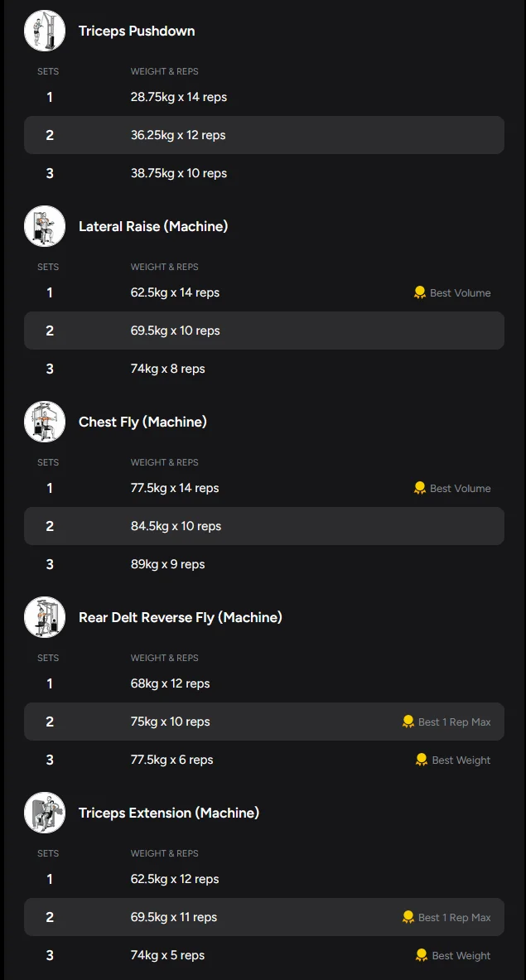Open the Triceps Pushdown exercise title
Viewport: 526px width, 980px height.
137,31
